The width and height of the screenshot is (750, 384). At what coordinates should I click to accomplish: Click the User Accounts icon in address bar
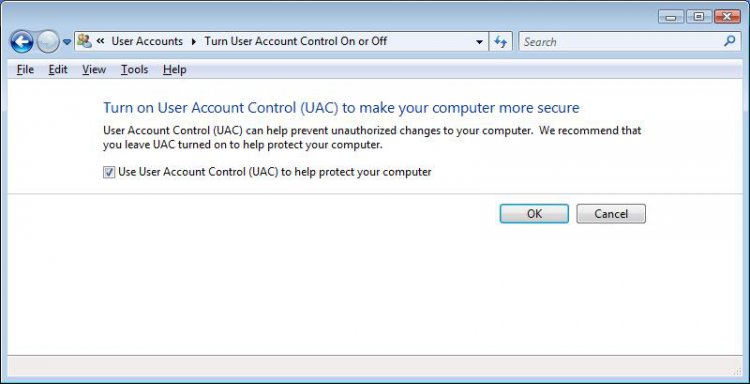point(85,41)
